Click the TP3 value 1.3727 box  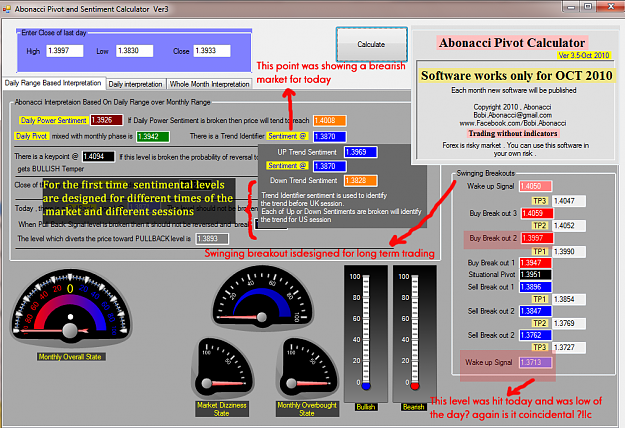pyautogui.click(x=569, y=348)
